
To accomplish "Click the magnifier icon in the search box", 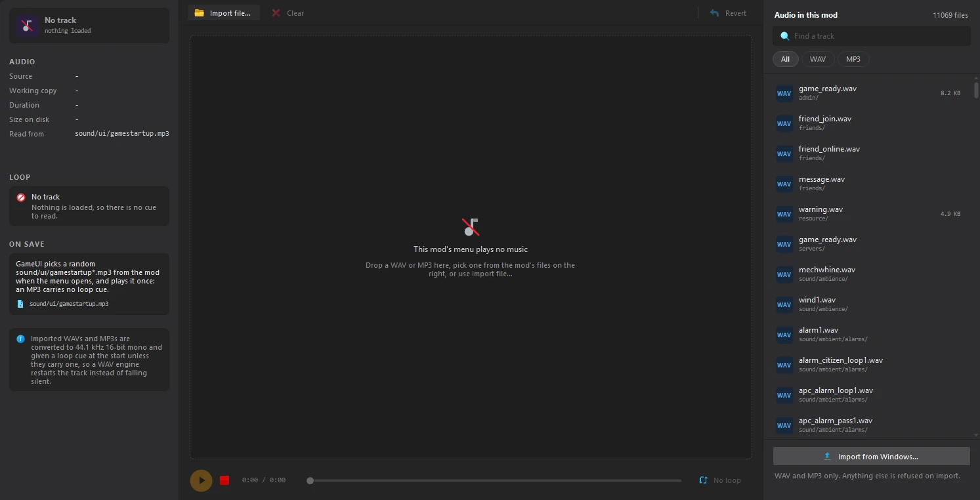I will click(784, 36).
